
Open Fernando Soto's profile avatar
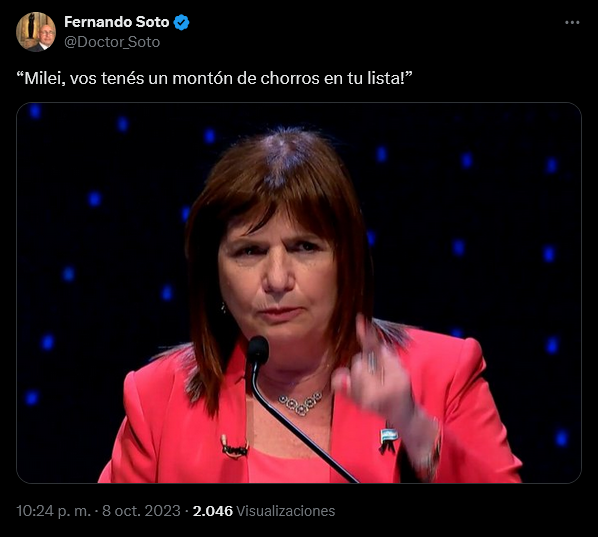[x=36, y=31]
